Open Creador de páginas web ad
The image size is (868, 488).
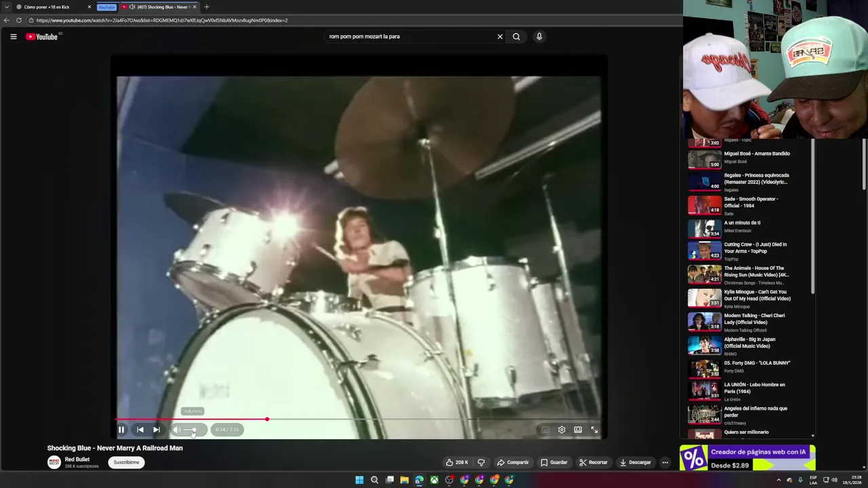747,457
